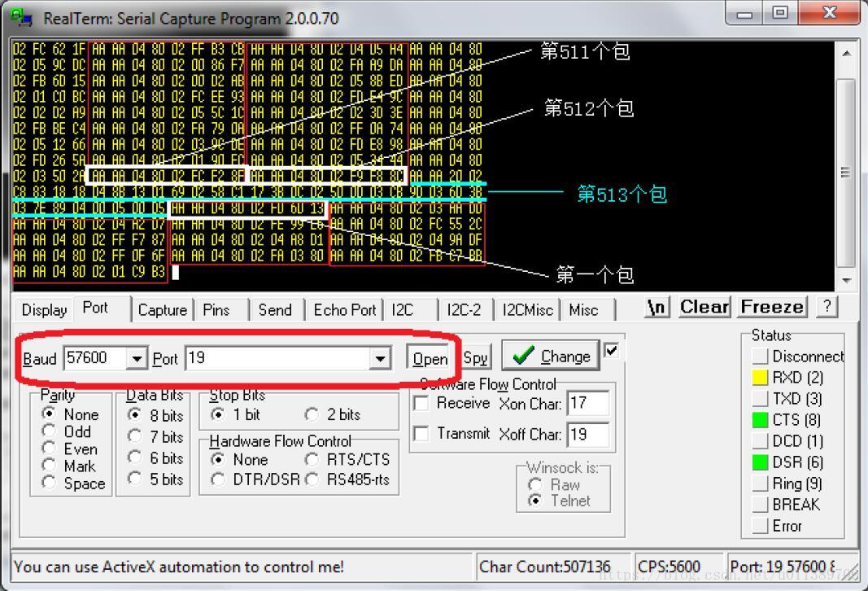
Task: Click the terminal scrollbar down arrow
Action: 846,281
